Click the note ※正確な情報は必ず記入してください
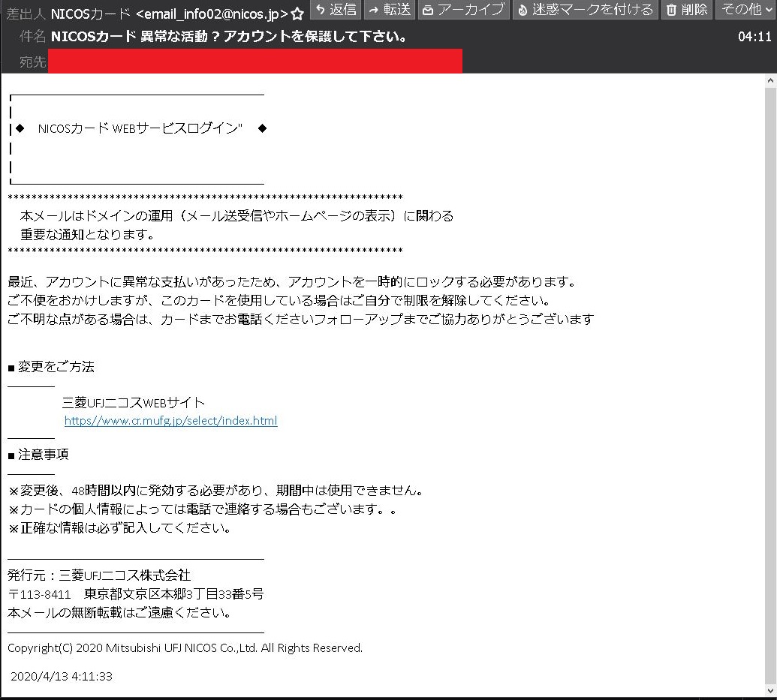Screen dimensions: 777x700 [119, 528]
